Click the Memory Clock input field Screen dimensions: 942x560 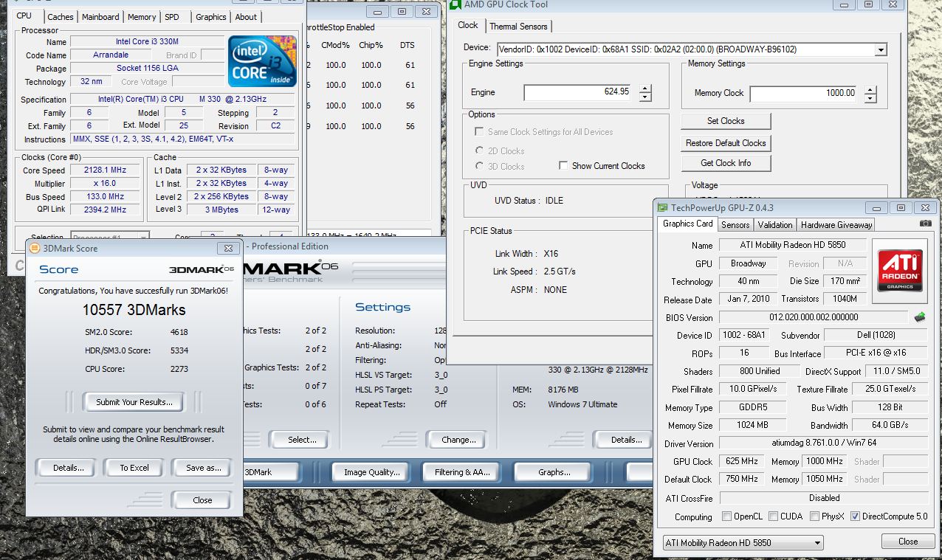(804, 93)
